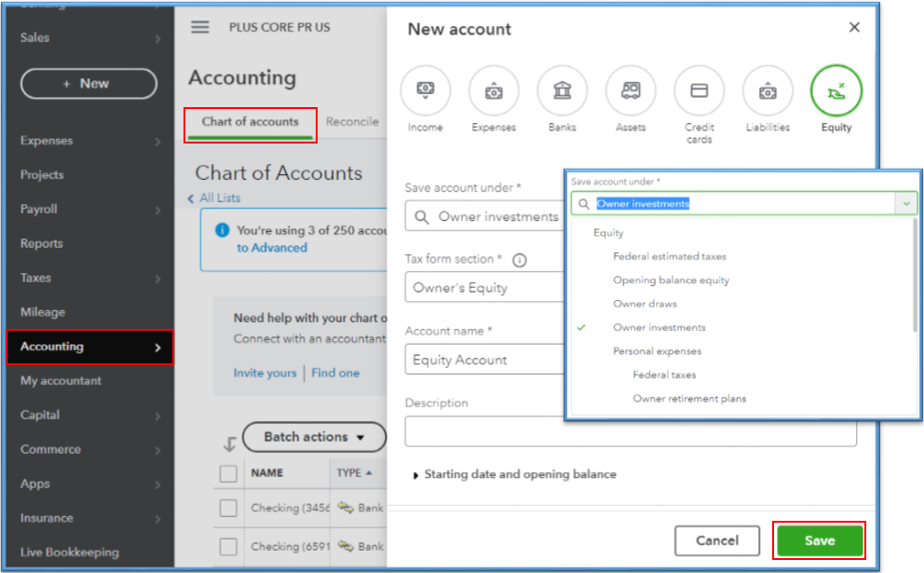The width and height of the screenshot is (924, 573).
Task: Open Accounting in the sidebar
Action: pos(90,348)
